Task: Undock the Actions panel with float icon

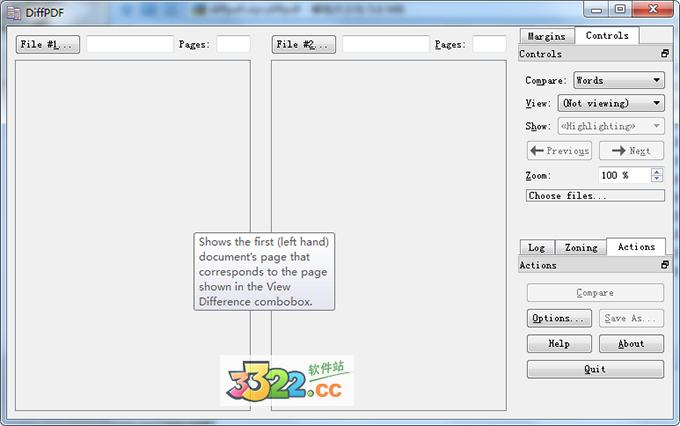Action: tap(664, 265)
